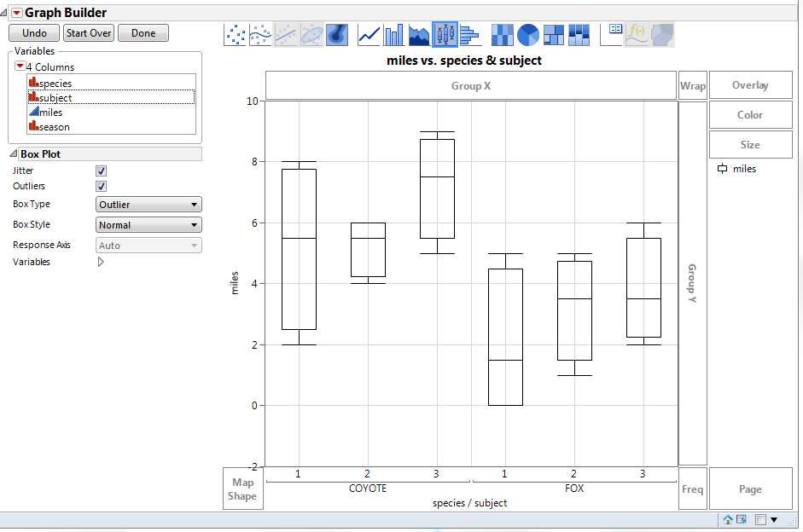Toggle the status bar square checkbox

click(x=760, y=520)
